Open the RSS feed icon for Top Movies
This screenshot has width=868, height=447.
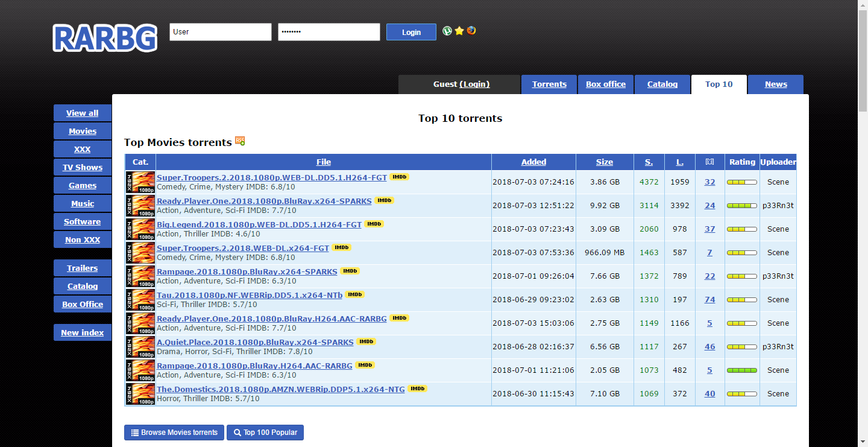point(240,141)
